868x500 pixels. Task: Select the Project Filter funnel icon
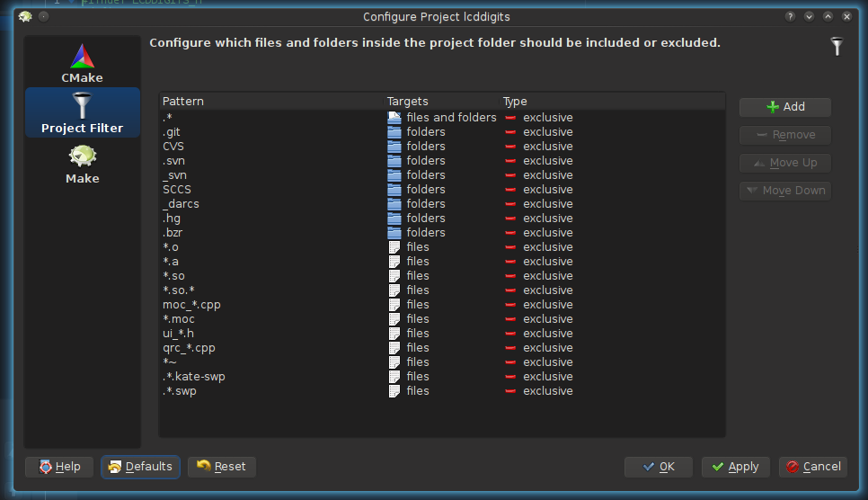coord(82,103)
